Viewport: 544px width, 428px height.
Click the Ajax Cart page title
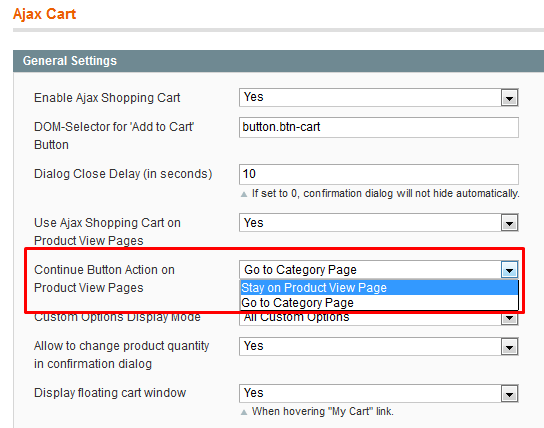[44, 14]
